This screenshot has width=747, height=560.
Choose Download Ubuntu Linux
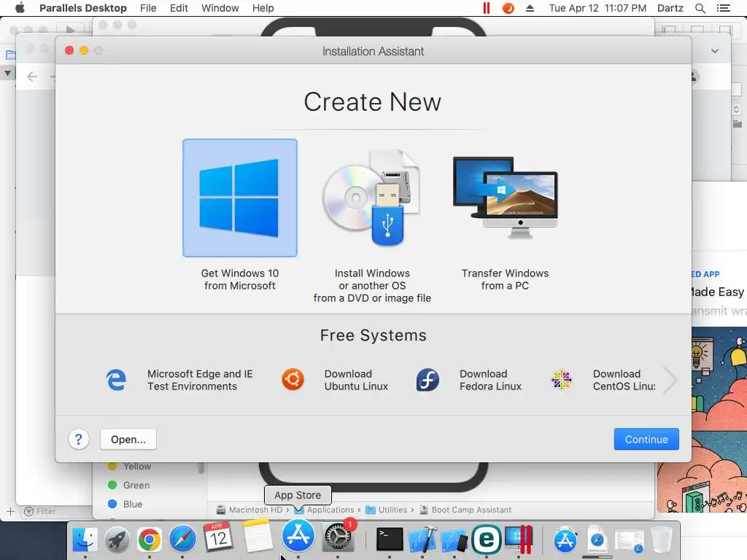[356, 380]
